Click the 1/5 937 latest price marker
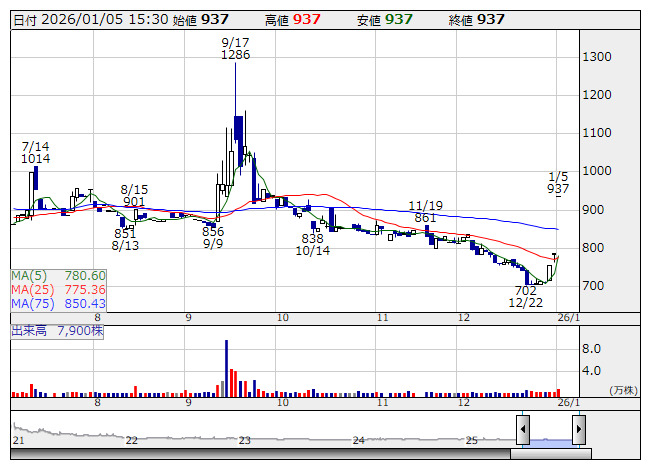Viewport: 653px width, 470px height. pos(559,182)
